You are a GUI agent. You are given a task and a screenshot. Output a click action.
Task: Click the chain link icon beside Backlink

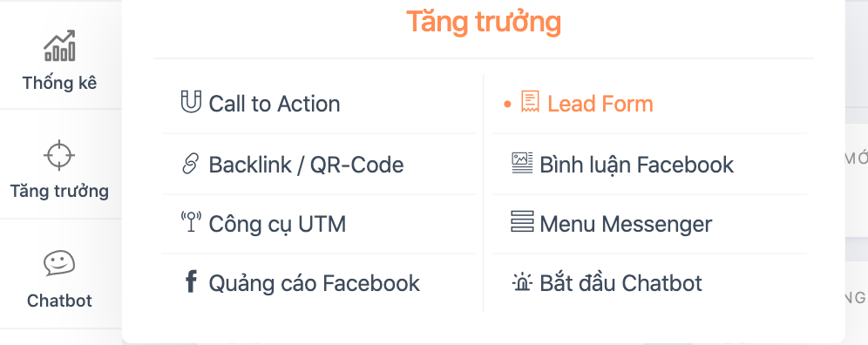click(x=191, y=164)
